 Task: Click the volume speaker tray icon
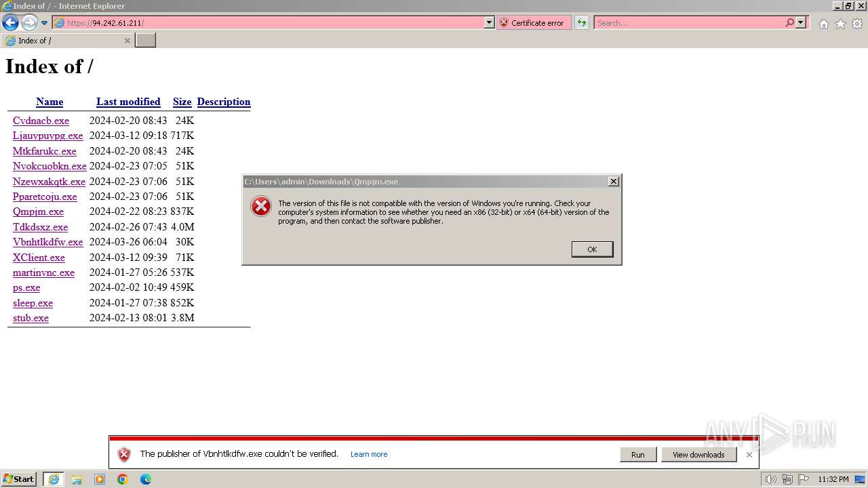tap(771, 479)
